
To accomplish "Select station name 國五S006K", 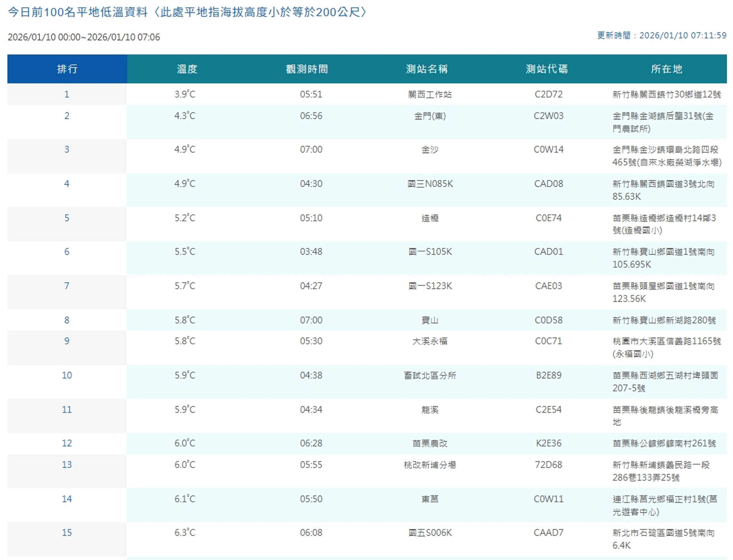I will pyautogui.click(x=430, y=533).
